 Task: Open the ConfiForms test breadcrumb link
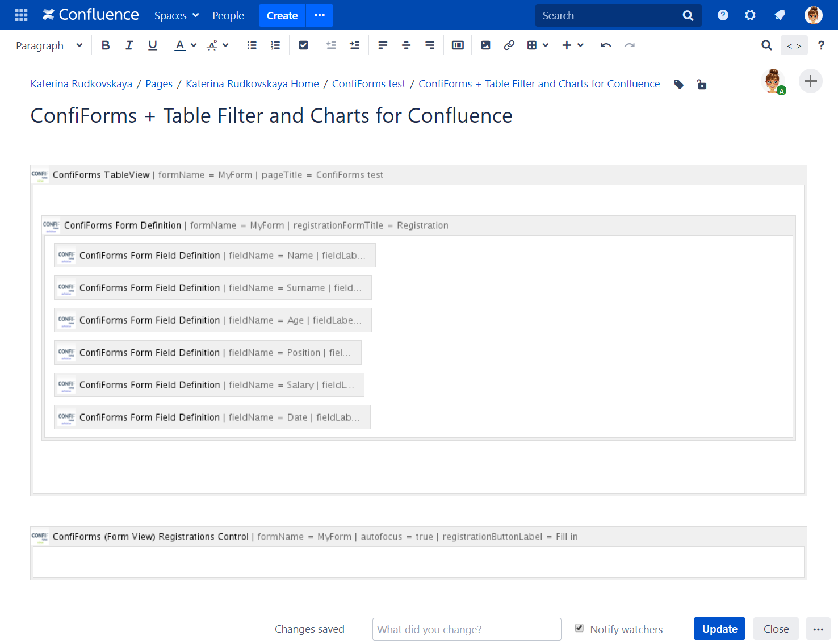pyautogui.click(x=368, y=83)
